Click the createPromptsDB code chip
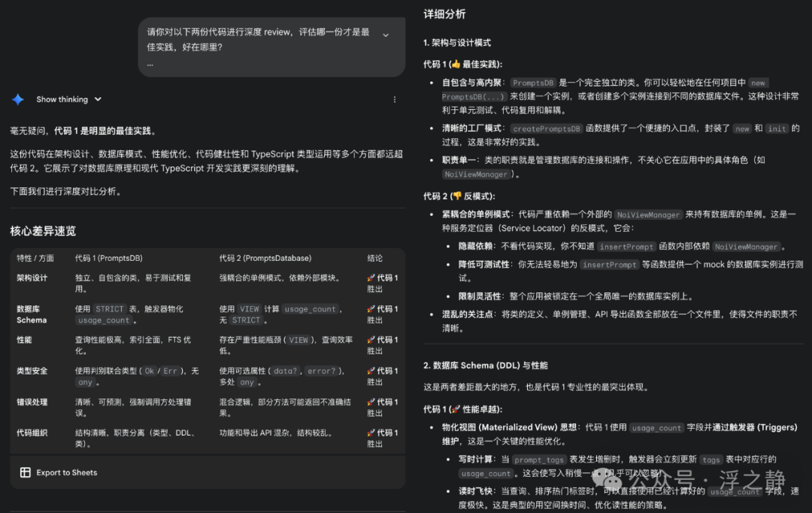The image size is (812, 513). point(547,129)
